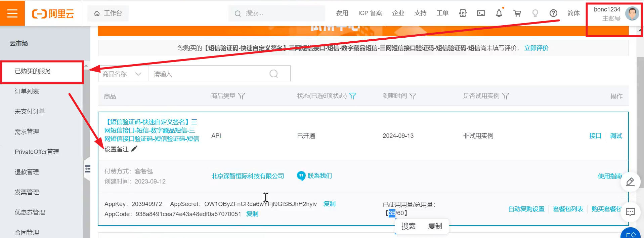644x238 pixels.
Task: Click the sidebar scrollbar up arrow
Action: (x=86, y=66)
